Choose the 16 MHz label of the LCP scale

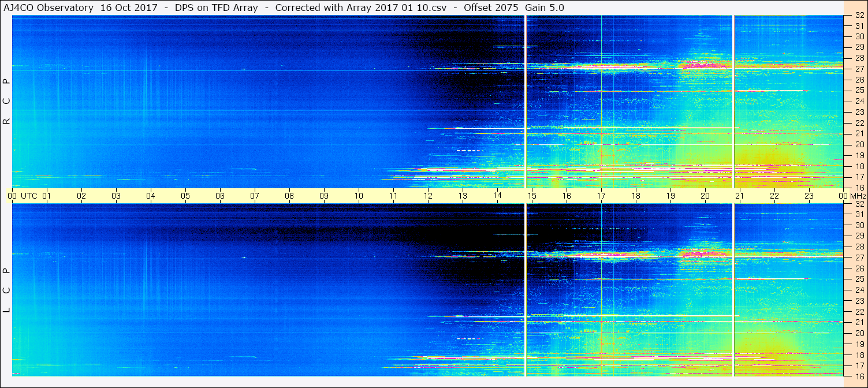[x=859, y=376]
